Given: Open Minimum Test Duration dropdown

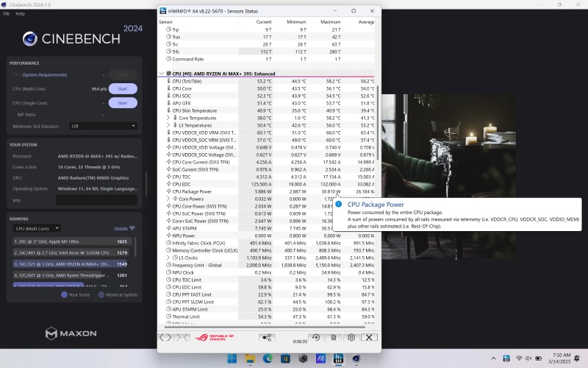Looking at the screenshot, I should [x=103, y=126].
